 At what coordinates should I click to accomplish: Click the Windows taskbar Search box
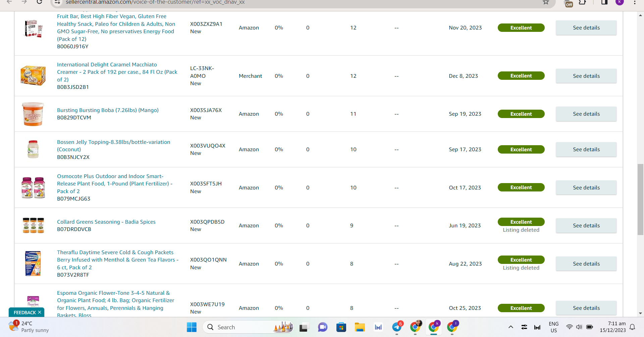point(248,327)
